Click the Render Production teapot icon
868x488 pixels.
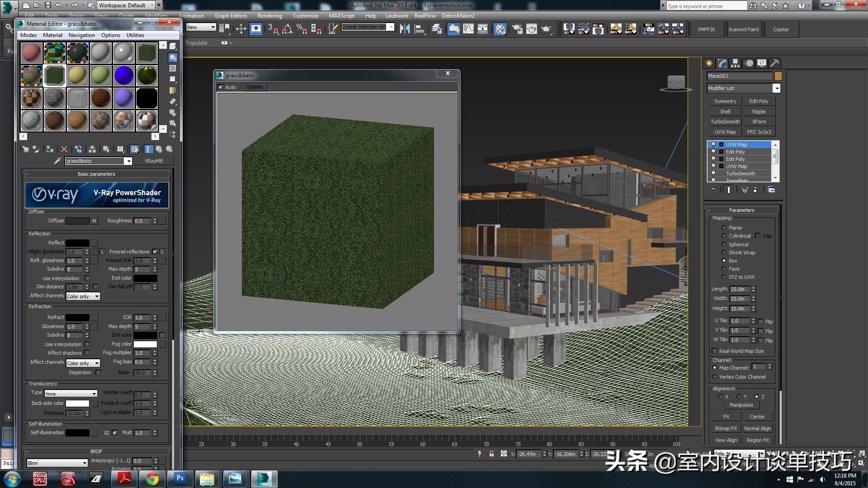pyautogui.click(x=546, y=29)
